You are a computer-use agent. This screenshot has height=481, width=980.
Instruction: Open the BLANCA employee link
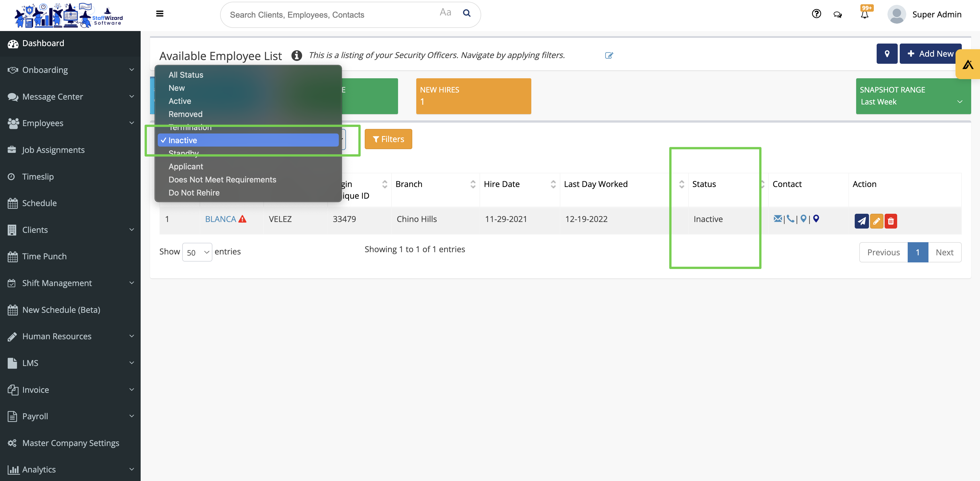tap(220, 219)
